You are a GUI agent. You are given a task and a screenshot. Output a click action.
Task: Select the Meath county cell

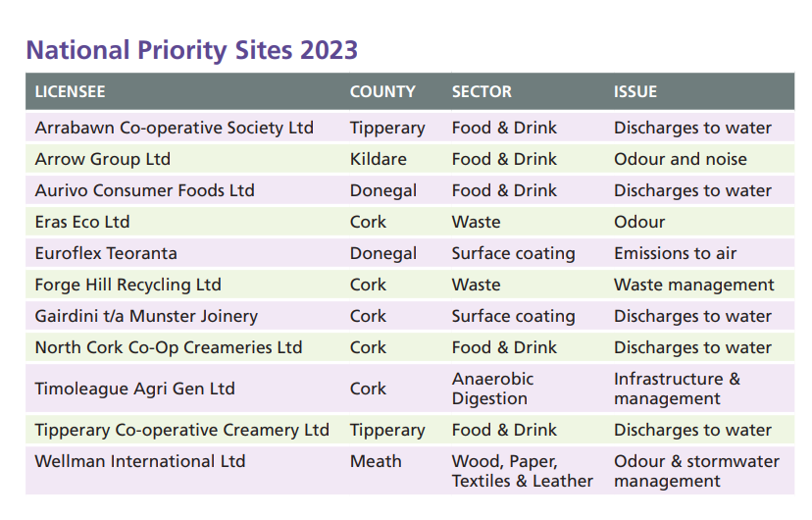(376, 461)
